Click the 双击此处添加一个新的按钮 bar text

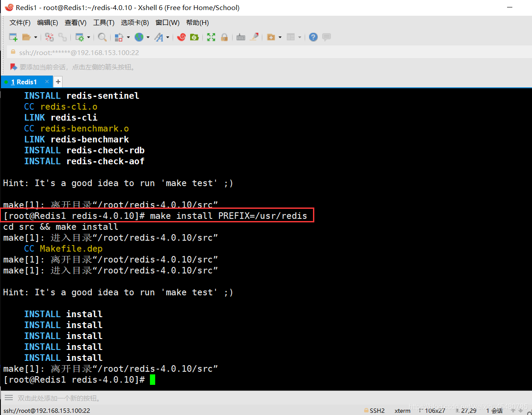tap(59, 398)
